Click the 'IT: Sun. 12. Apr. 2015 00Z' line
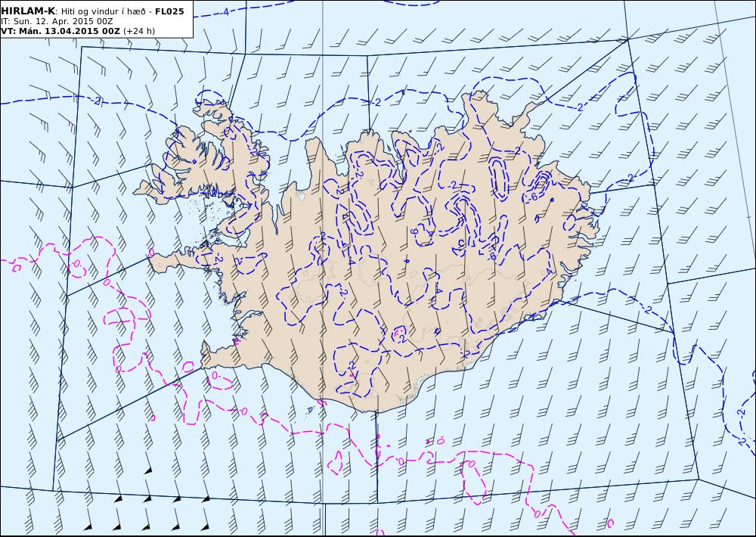 point(57,21)
